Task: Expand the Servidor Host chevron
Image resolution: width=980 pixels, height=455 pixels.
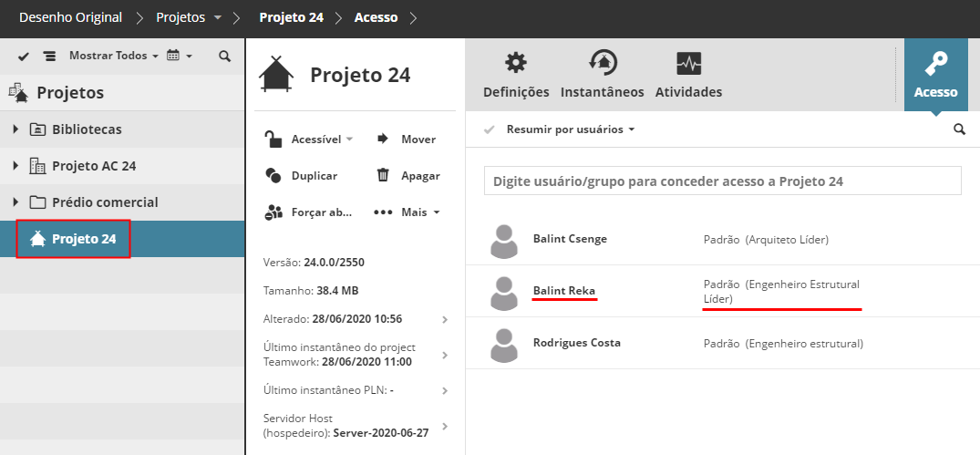Action: click(x=445, y=426)
